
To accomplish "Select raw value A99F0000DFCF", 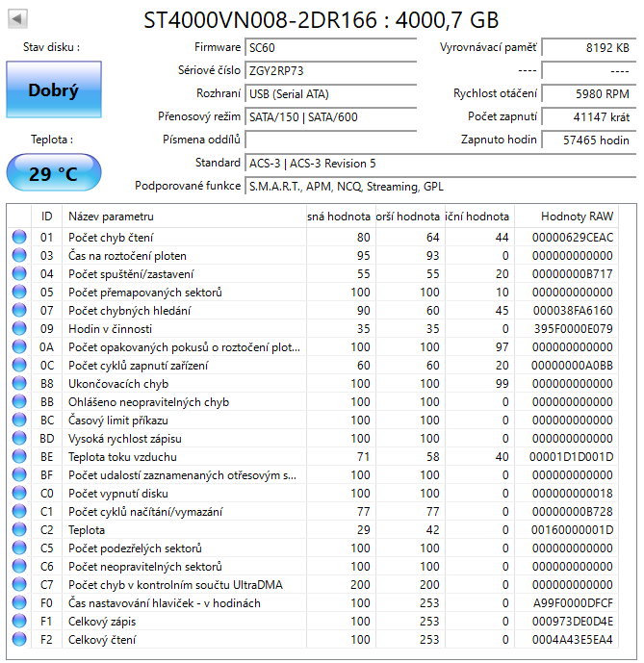I will (573, 603).
